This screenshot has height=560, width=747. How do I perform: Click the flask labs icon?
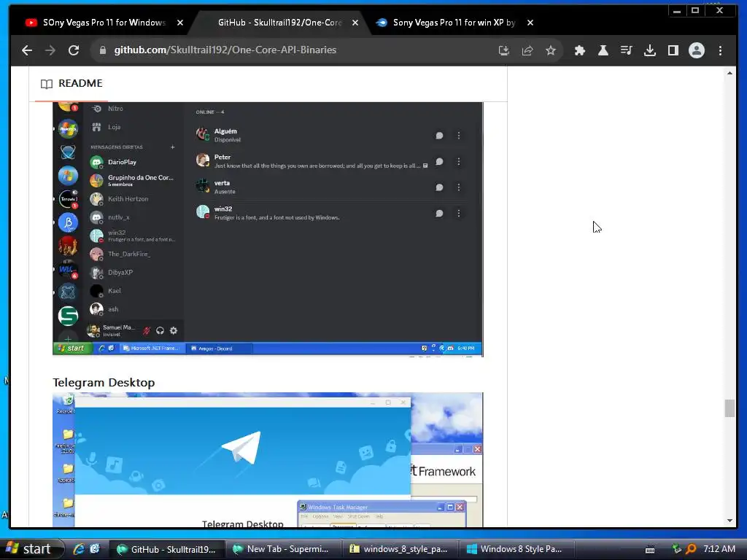click(603, 50)
